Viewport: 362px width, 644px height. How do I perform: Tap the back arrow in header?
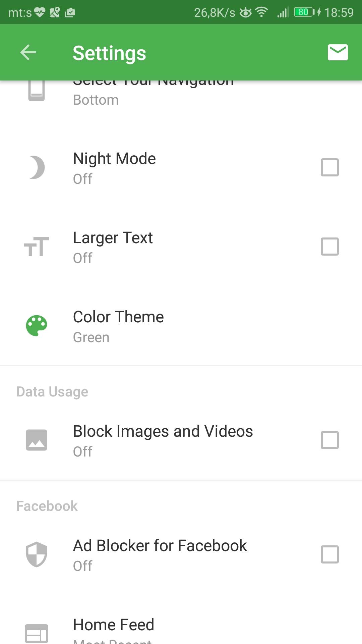[28, 52]
